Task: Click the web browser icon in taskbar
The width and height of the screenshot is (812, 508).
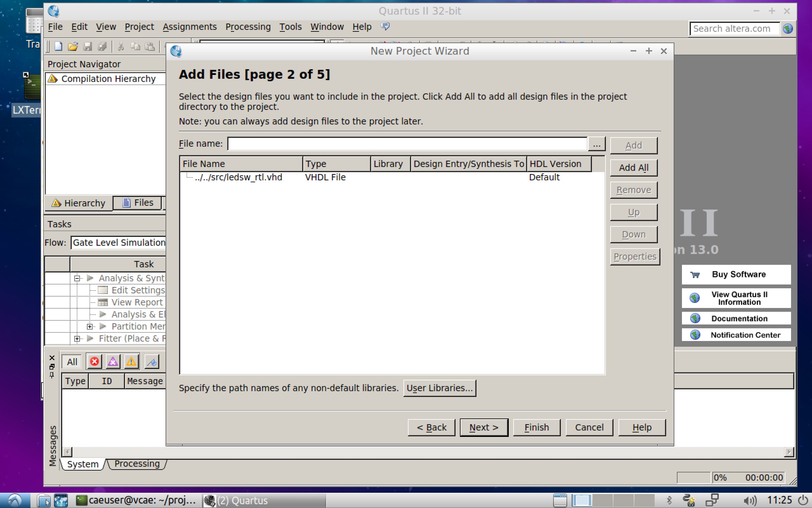Action: (61, 501)
